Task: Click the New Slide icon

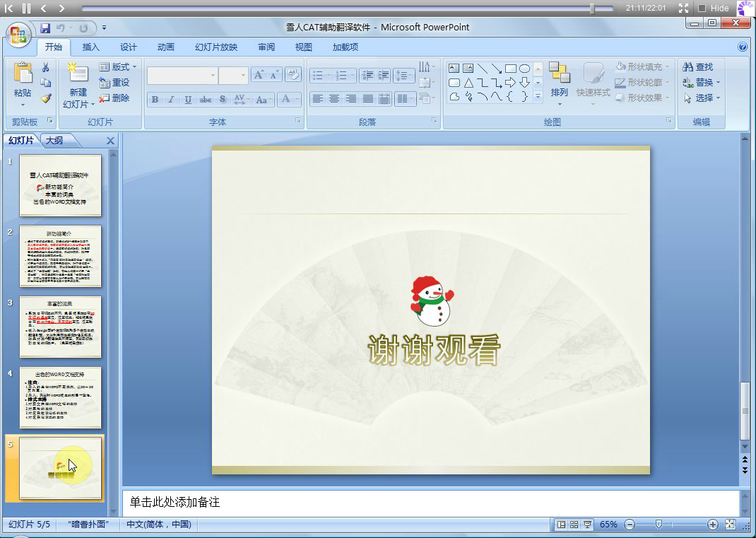Action: click(78, 73)
